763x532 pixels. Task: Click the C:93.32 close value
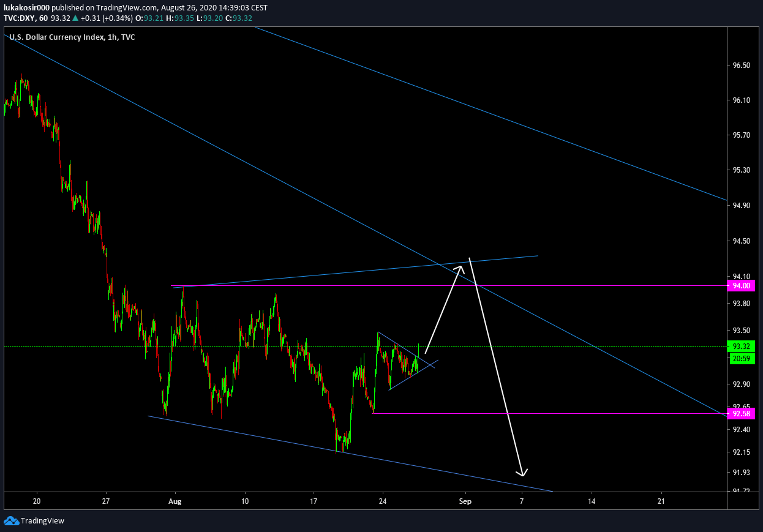click(239, 18)
